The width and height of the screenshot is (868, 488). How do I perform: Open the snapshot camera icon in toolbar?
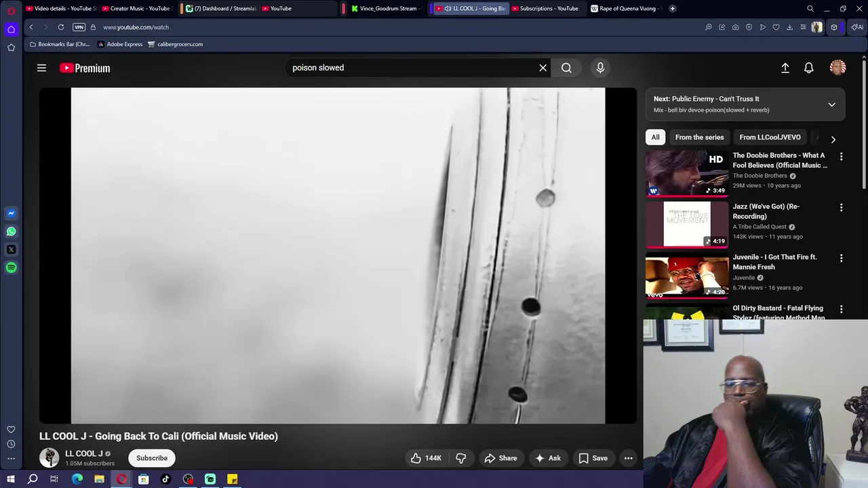coord(735,27)
